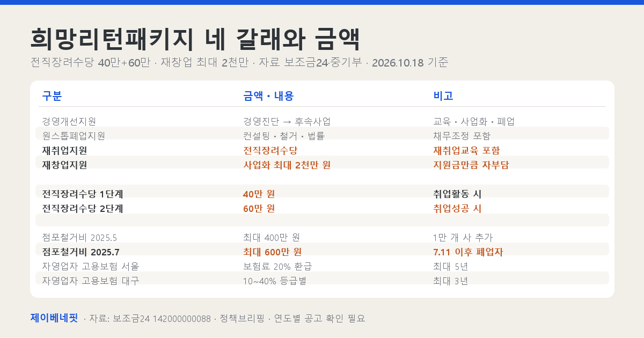Click the subtitle line with 2026.10.18 기준
The image size is (644, 338).
point(239,62)
